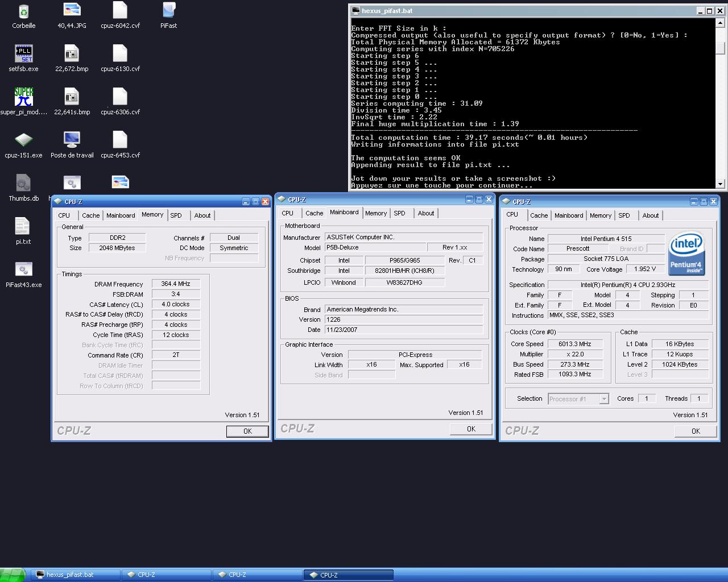Click the P5B-Deluxe model field

click(375, 247)
